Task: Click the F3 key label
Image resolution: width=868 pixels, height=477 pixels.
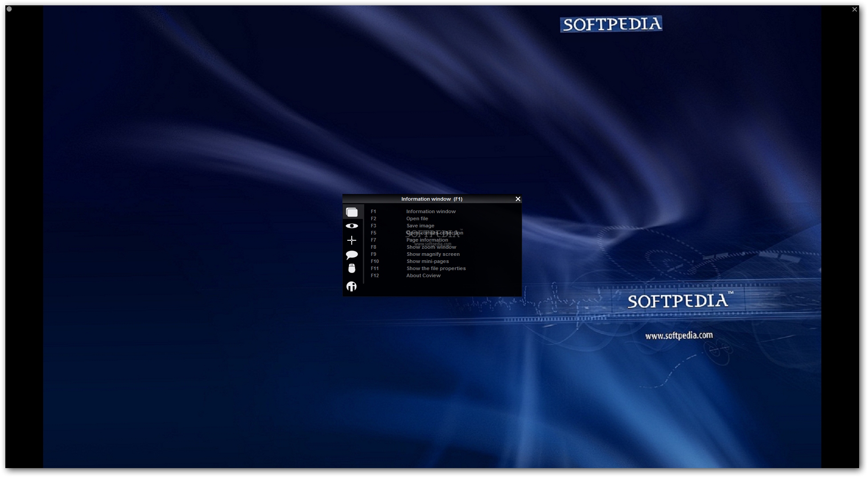Action: pos(374,226)
